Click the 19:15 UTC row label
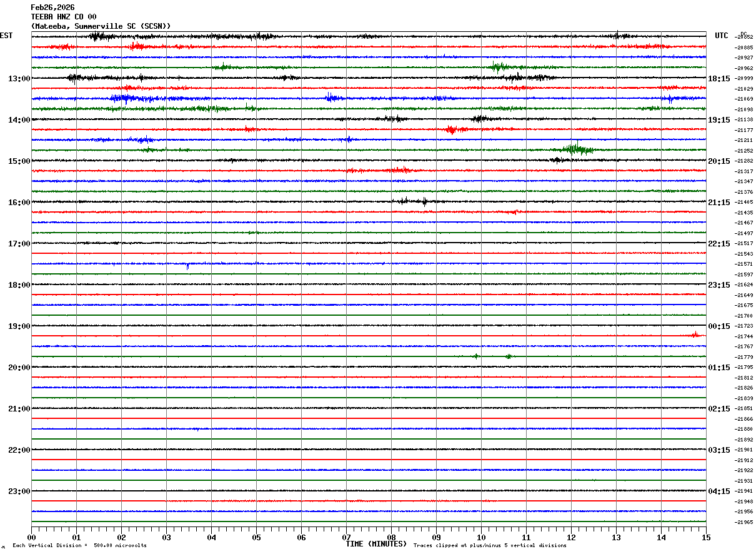The image size is (756, 554). (x=719, y=120)
